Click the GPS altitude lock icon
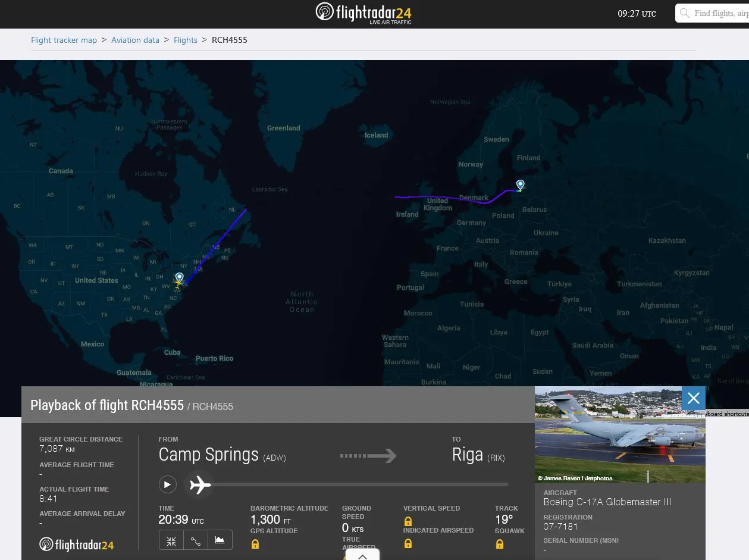Viewport: 749px width, 560px height. [x=255, y=544]
